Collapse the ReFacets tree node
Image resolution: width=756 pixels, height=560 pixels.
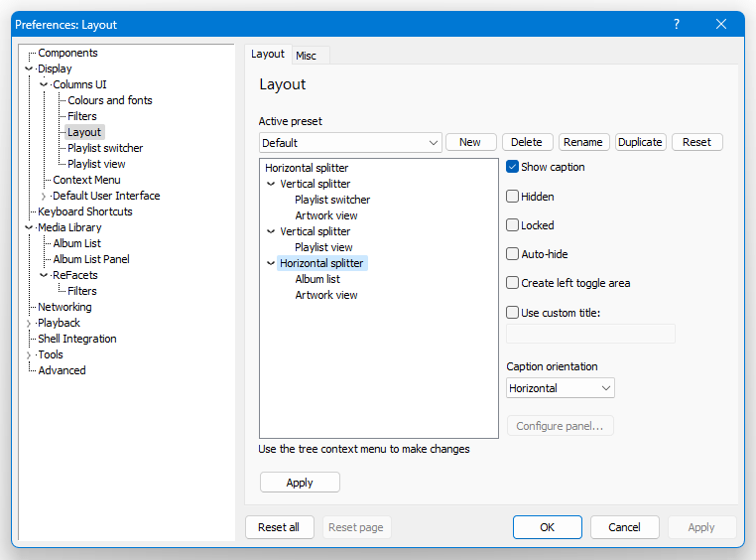(x=44, y=275)
